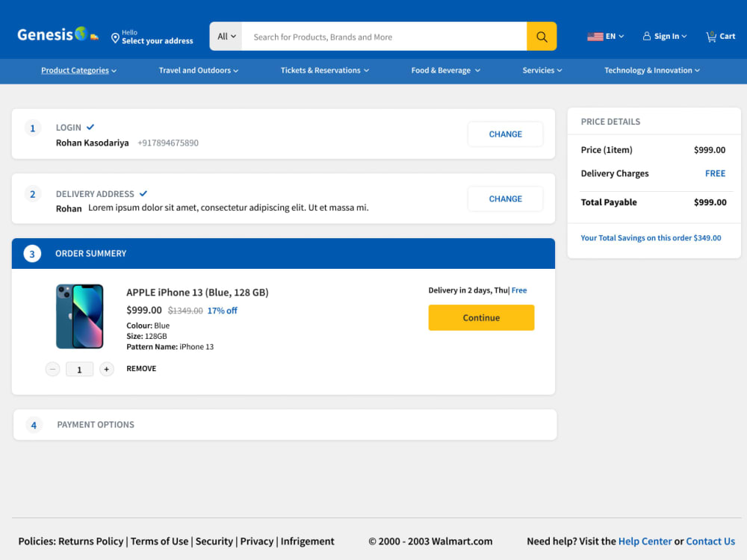Change the Login details
Viewport: 747px width, 560px height.
[x=505, y=134]
